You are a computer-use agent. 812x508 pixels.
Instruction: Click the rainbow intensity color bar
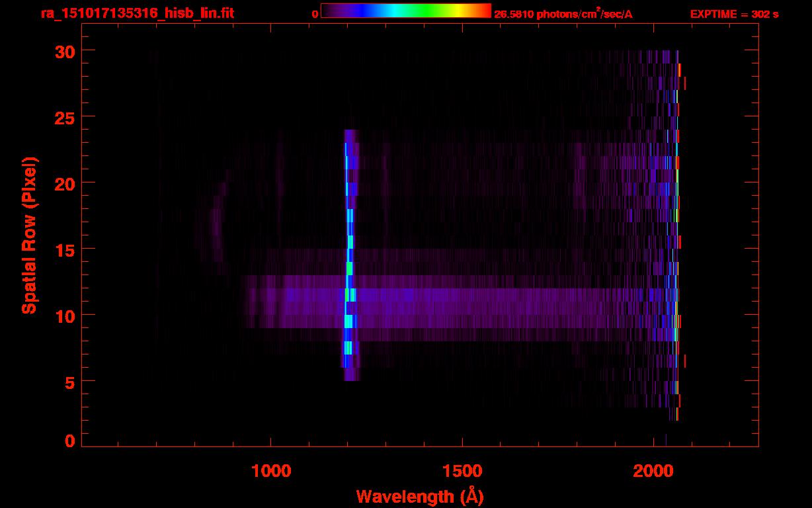406,11
